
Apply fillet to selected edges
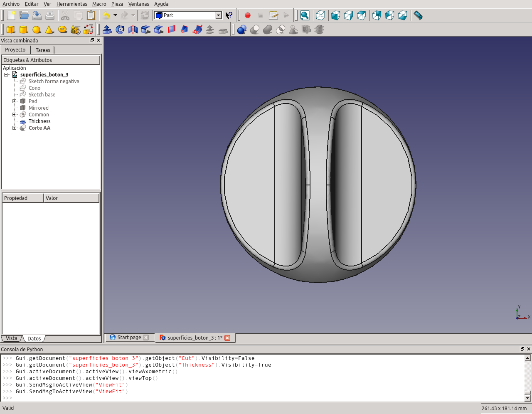pos(146,30)
